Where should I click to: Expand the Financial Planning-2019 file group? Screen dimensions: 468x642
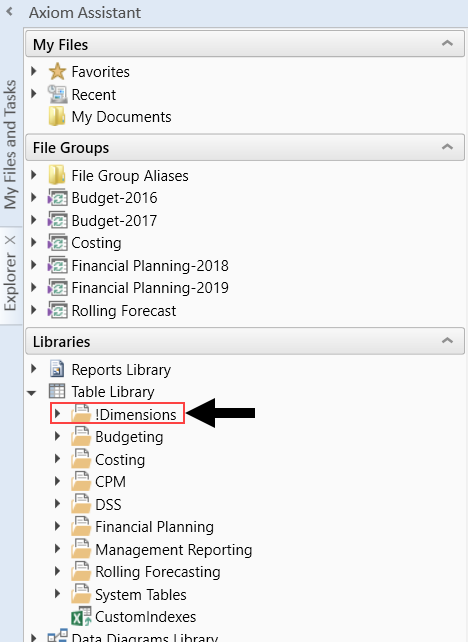[34, 287]
